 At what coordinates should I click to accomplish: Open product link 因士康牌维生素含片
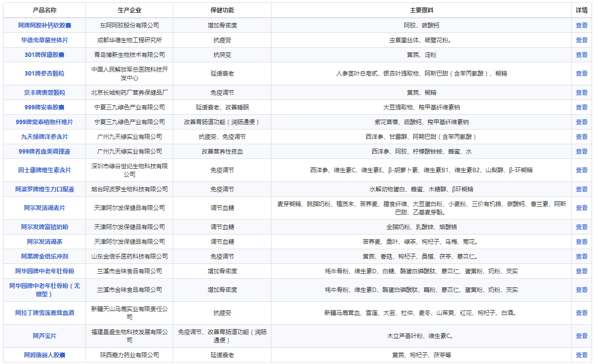pyautogui.click(x=45, y=170)
